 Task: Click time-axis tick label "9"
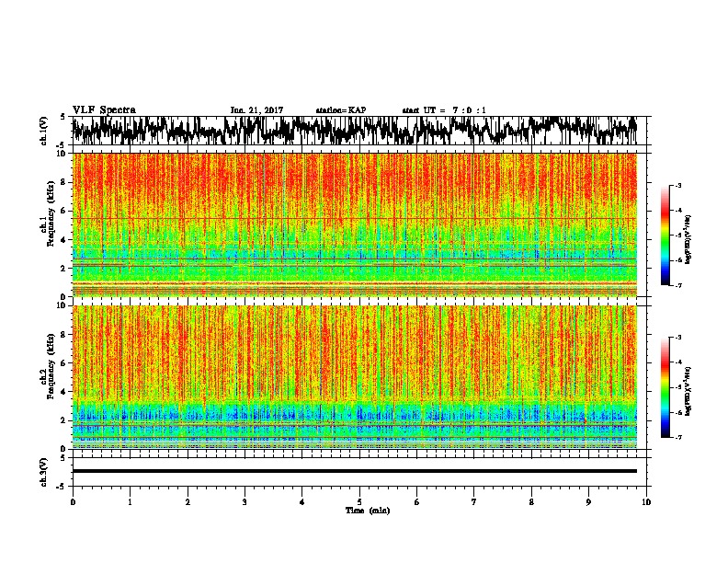coord(588,502)
